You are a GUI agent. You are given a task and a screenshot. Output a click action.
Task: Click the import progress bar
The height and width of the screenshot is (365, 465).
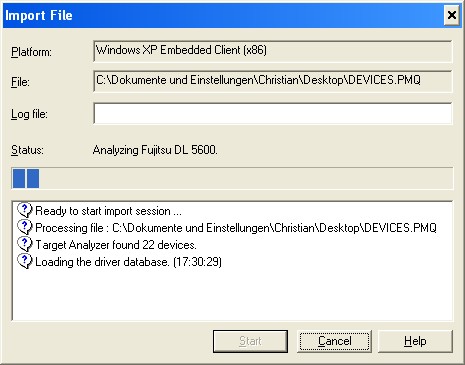pos(232,178)
